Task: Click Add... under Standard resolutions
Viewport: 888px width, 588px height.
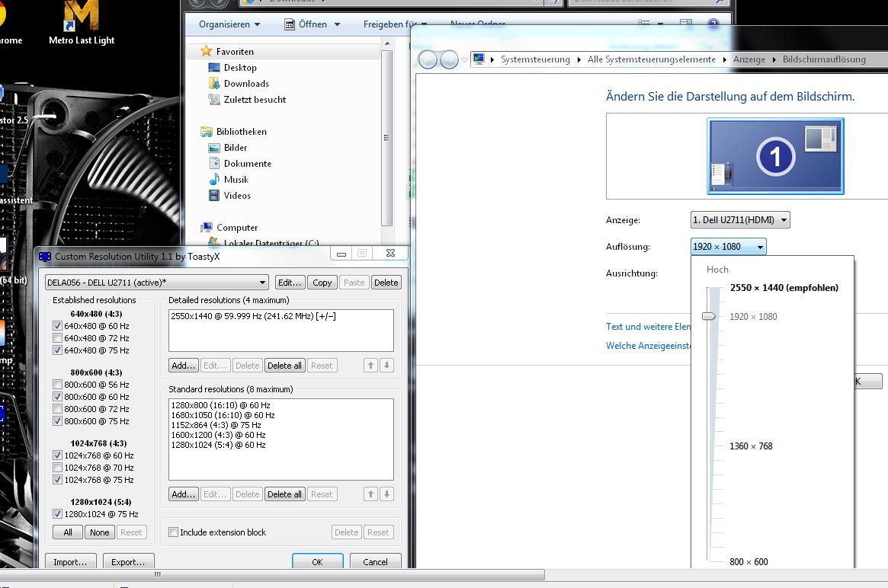Action: click(184, 494)
